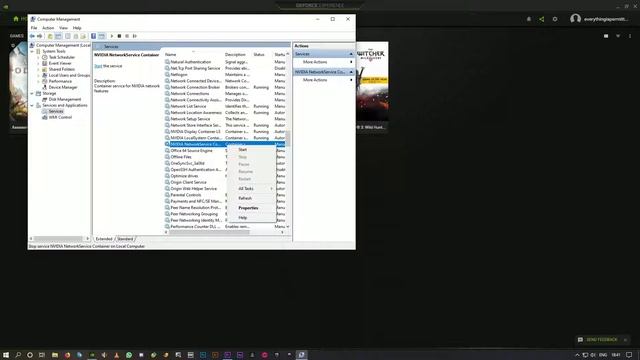This screenshot has width=640, height=360.
Task: Click the GeForce account avatar
Action: click(x=576, y=19)
